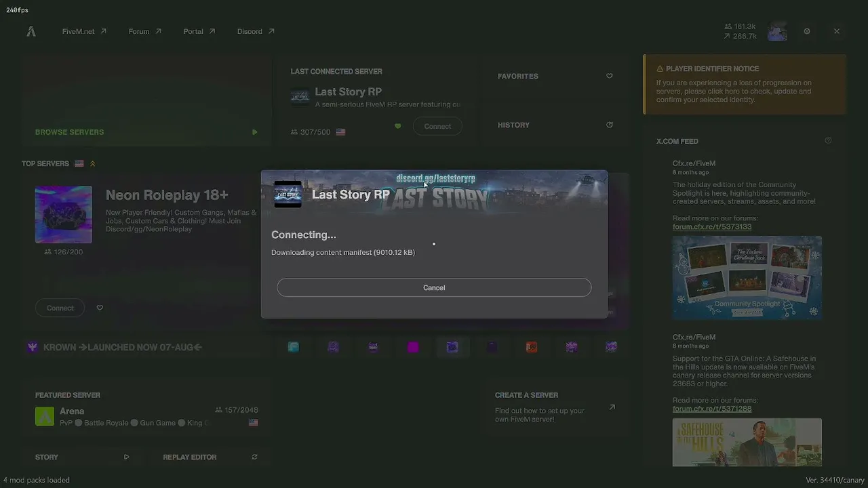The height and width of the screenshot is (488, 868).
Task: Open the Last Story RP last connected server
Action: 348,92
